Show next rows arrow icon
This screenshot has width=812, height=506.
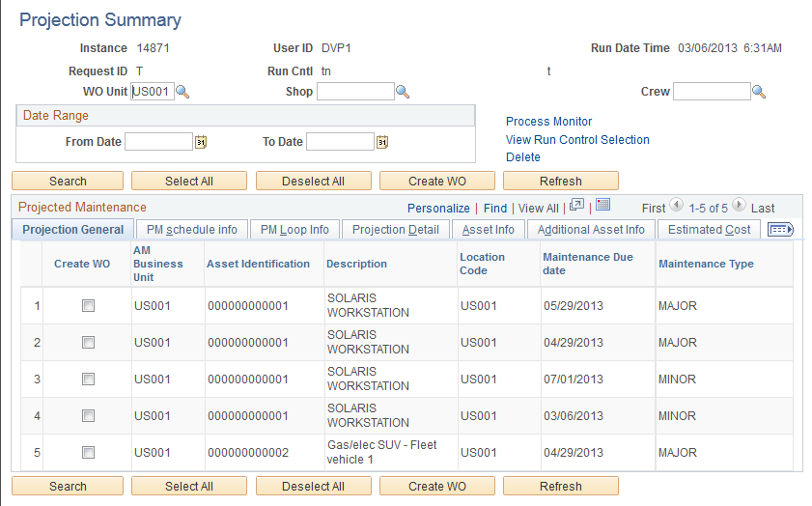pyautogui.click(x=739, y=205)
